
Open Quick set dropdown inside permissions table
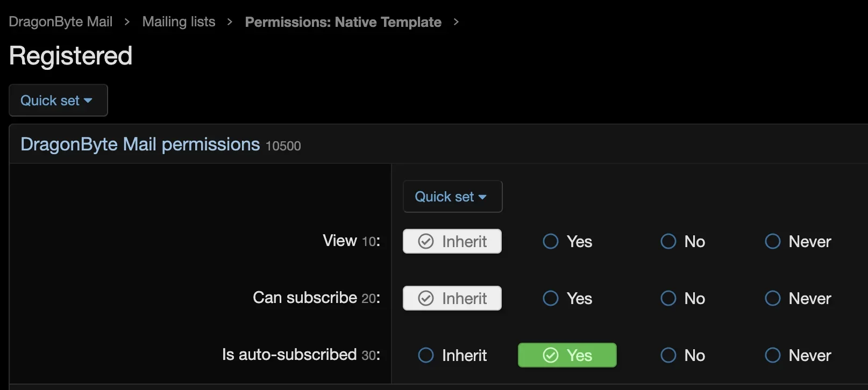(452, 197)
